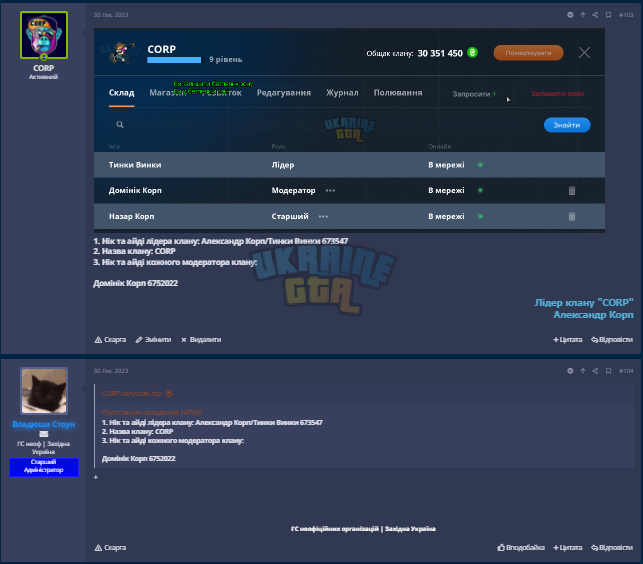Click Змінити to edit the post

click(153, 340)
